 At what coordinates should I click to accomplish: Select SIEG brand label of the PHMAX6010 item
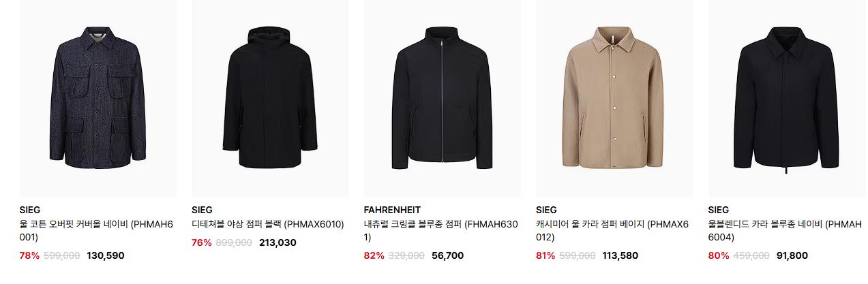click(202, 210)
